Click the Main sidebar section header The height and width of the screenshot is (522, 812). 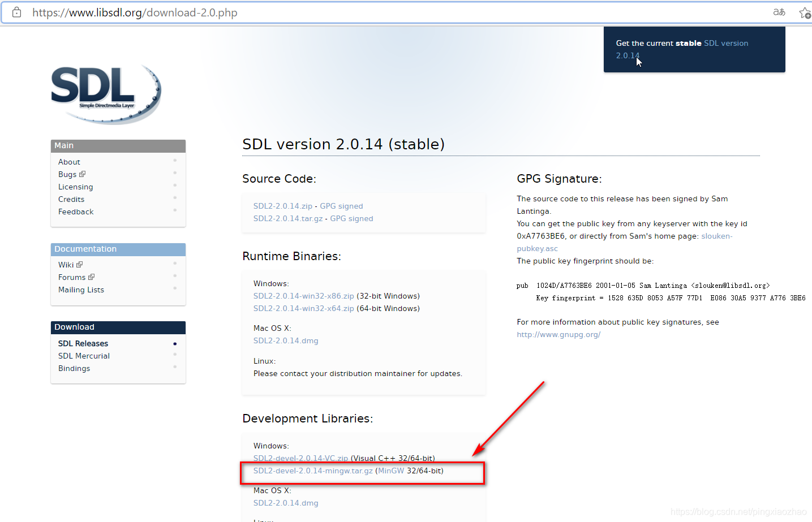tap(118, 146)
